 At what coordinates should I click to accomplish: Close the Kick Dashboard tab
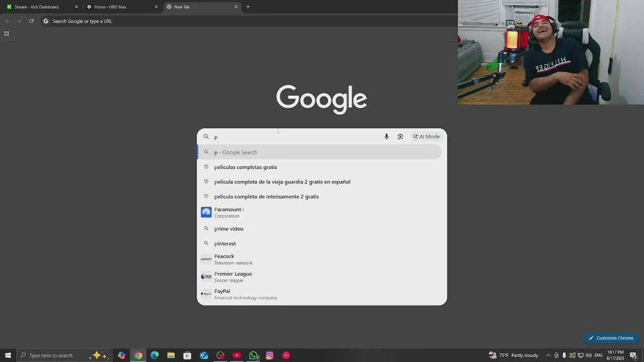[76, 7]
